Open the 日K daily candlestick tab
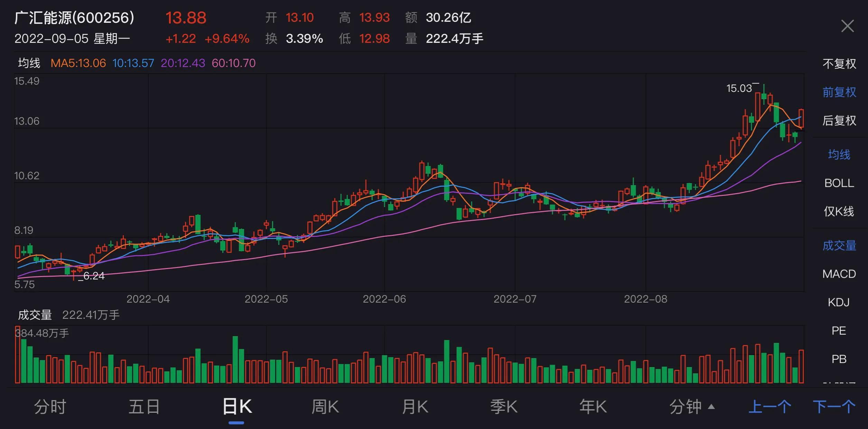868x429 pixels. tap(237, 407)
